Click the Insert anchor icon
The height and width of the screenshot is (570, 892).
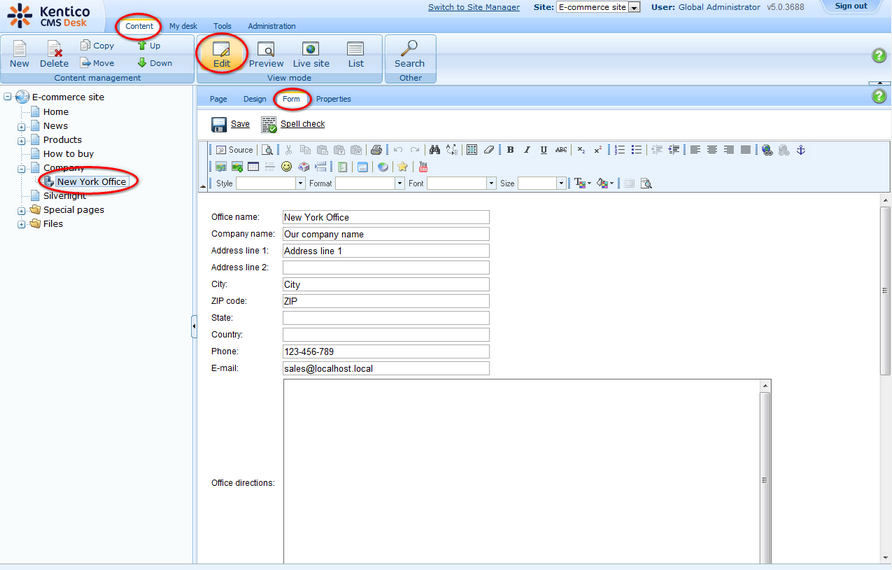click(800, 150)
